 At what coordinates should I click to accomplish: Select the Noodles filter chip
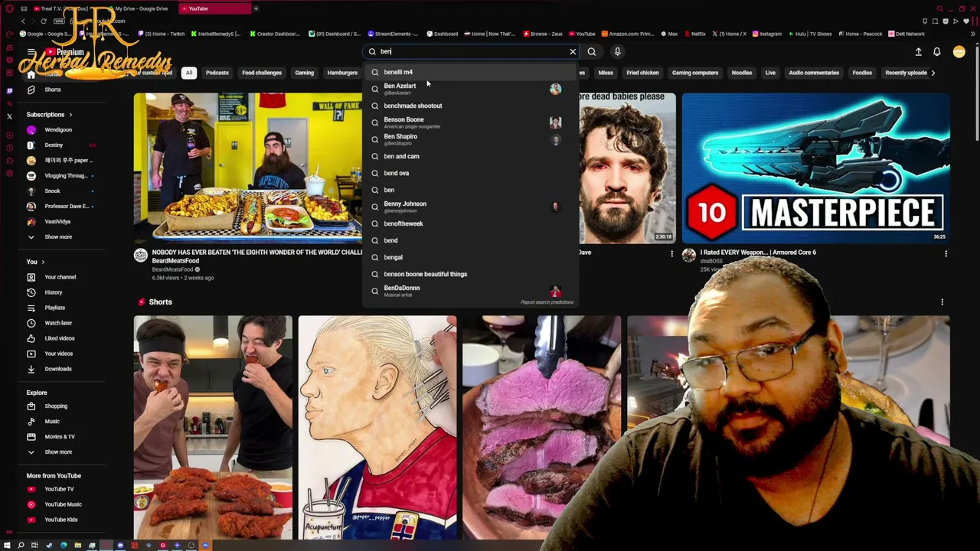(x=741, y=73)
